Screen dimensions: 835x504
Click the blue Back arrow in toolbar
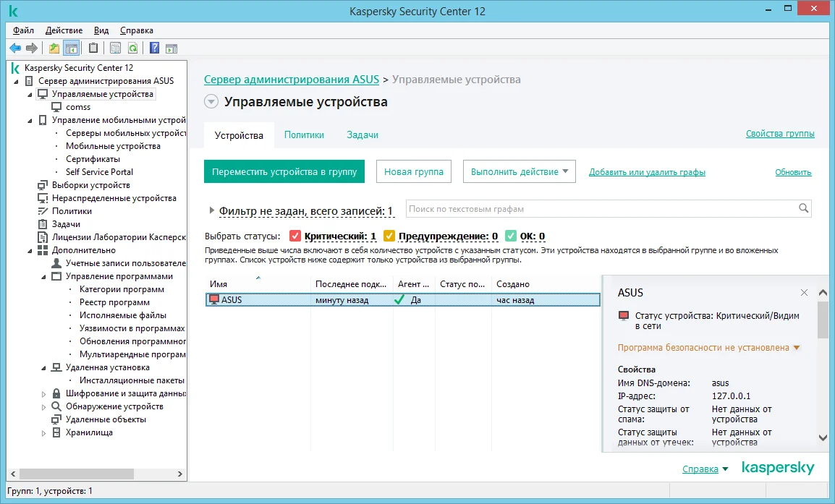(15, 48)
